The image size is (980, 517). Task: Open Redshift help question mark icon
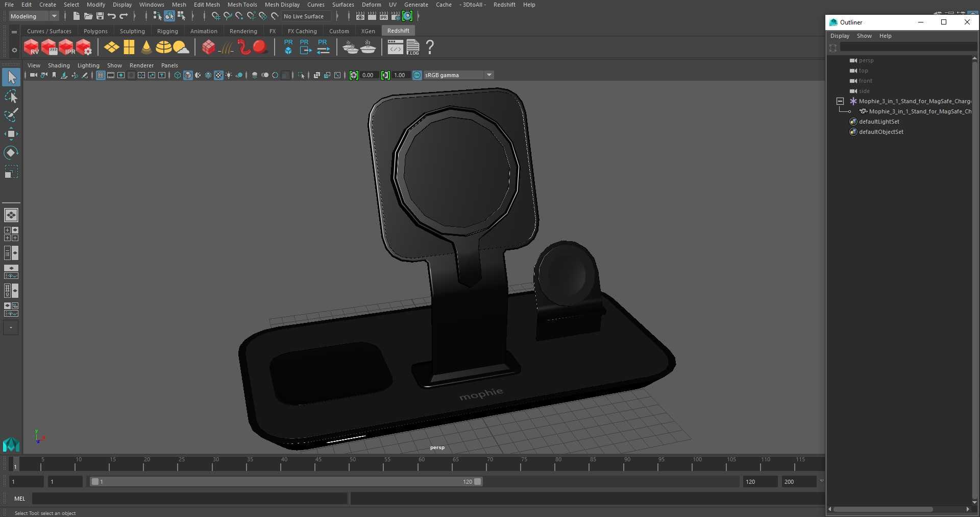click(430, 48)
